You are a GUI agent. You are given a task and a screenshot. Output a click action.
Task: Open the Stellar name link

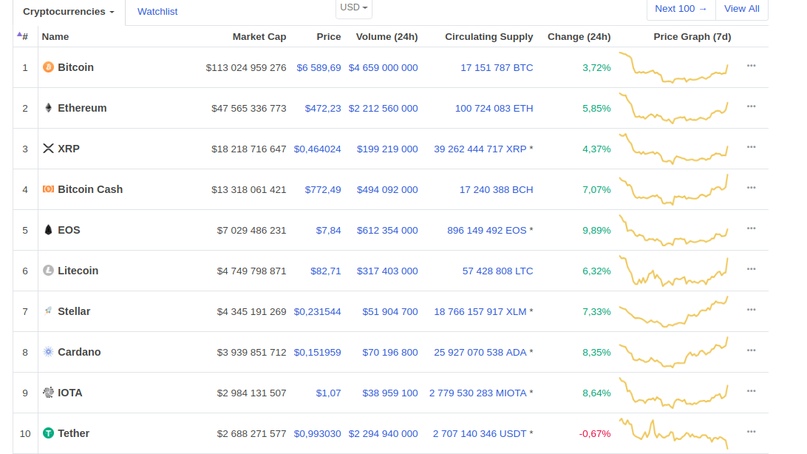point(74,311)
